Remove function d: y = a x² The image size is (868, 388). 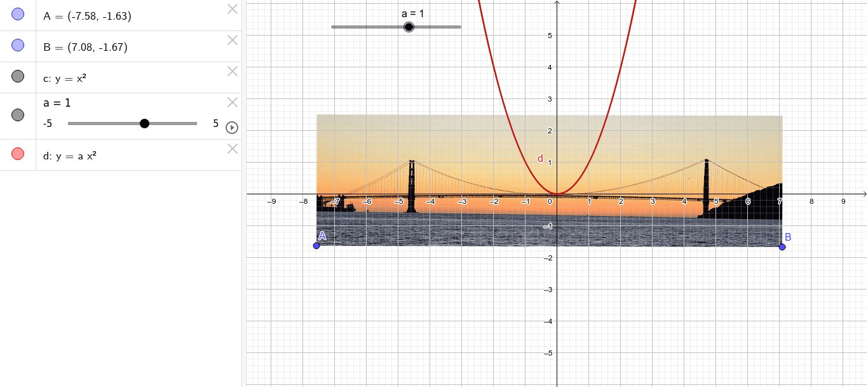[x=233, y=149]
